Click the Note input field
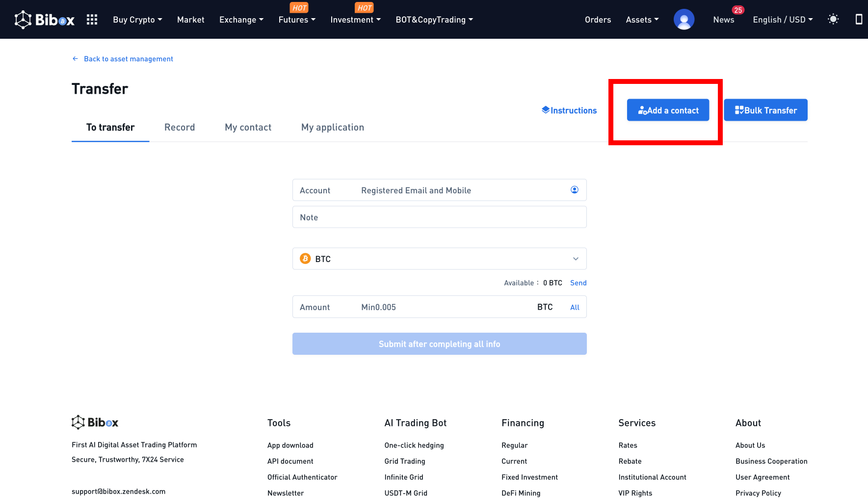This screenshot has height=501, width=868. click(439, 217)
